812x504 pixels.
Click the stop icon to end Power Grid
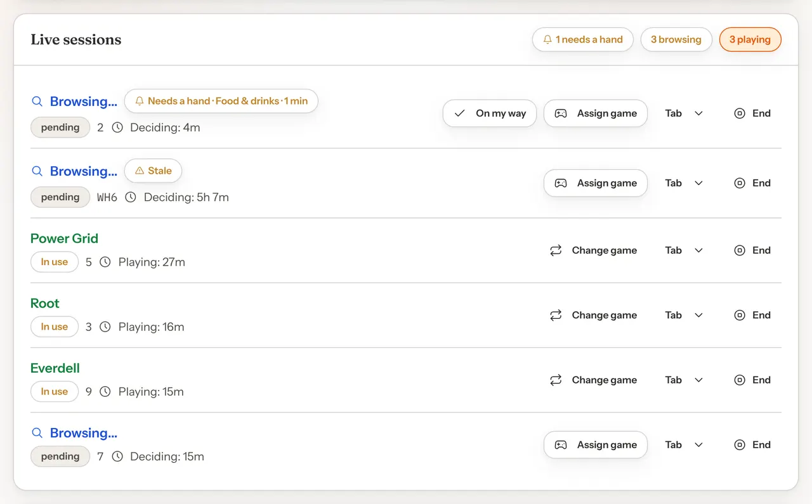click(739, 250)
